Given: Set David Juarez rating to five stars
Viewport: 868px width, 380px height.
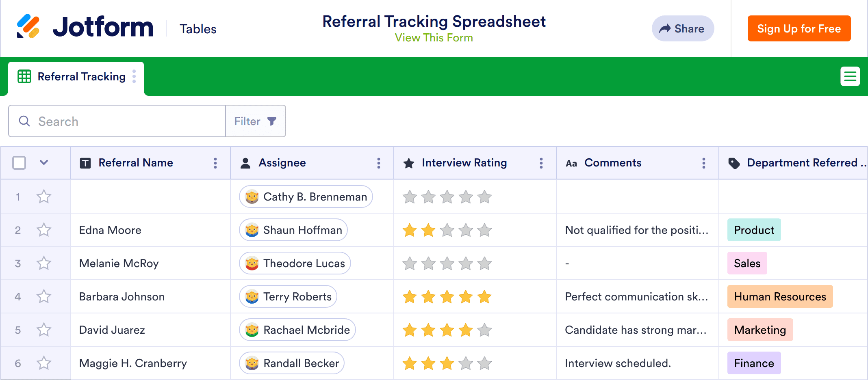Looking at the screenshot, I should (x=484, y=330).
